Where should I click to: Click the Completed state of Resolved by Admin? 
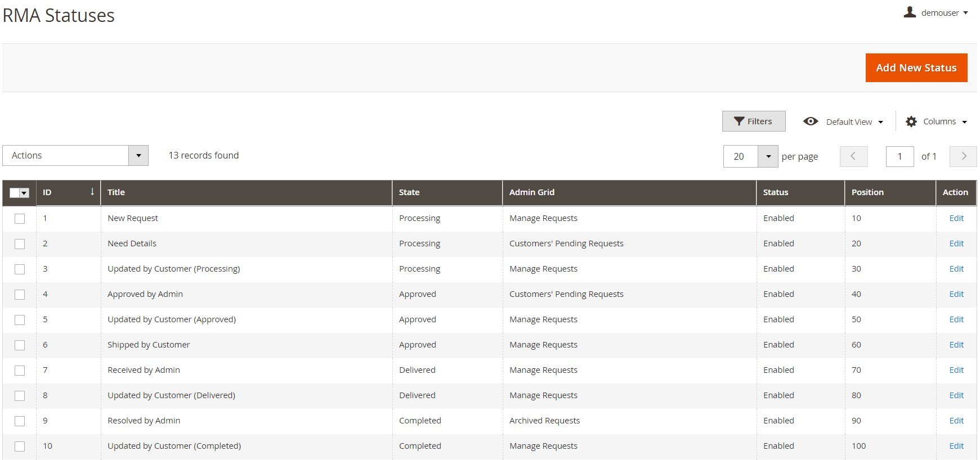[x=420, y=421]
